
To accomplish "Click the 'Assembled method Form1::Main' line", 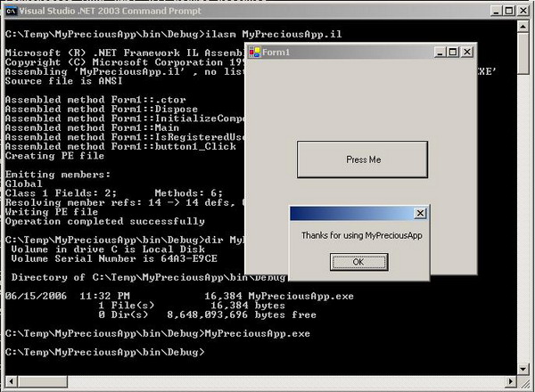I will click(x=92, y=127).
